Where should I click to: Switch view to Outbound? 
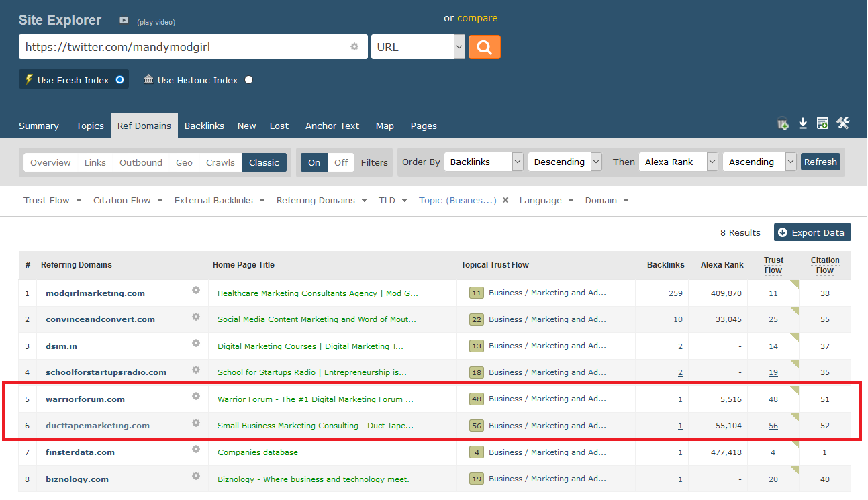[x=141, y=162]
